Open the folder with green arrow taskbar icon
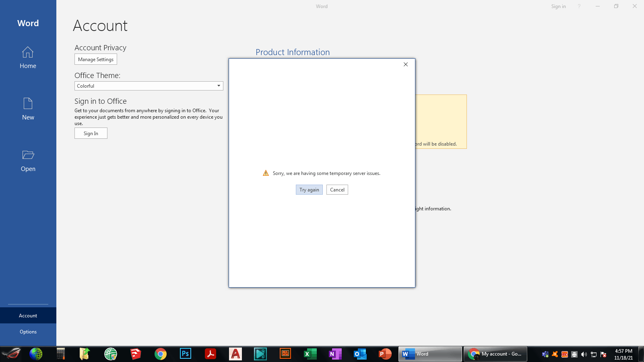The width and height of the screenshot is (644, 362). (x=85, y=354)
